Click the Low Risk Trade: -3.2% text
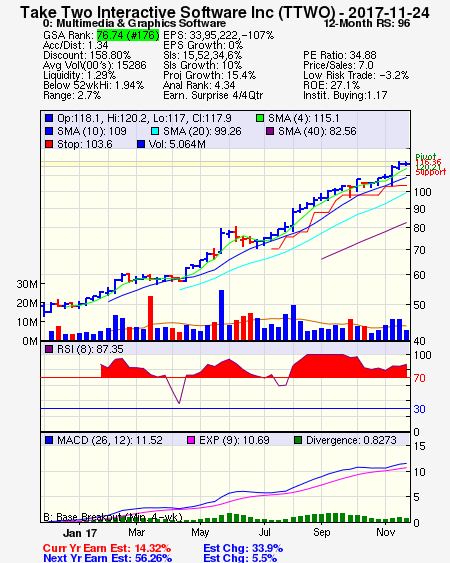This screenshot has height=563, width=450. [356, 75]
